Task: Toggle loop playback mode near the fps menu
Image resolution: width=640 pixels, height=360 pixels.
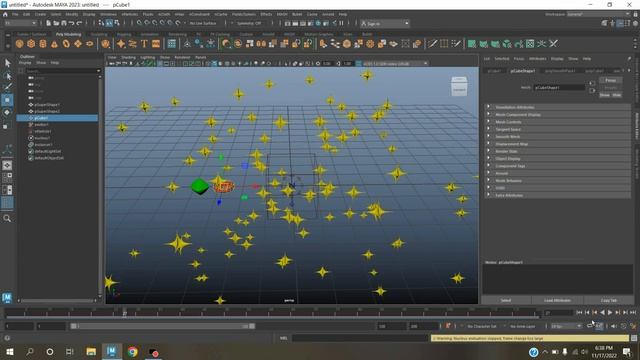Action: point(590,326)
